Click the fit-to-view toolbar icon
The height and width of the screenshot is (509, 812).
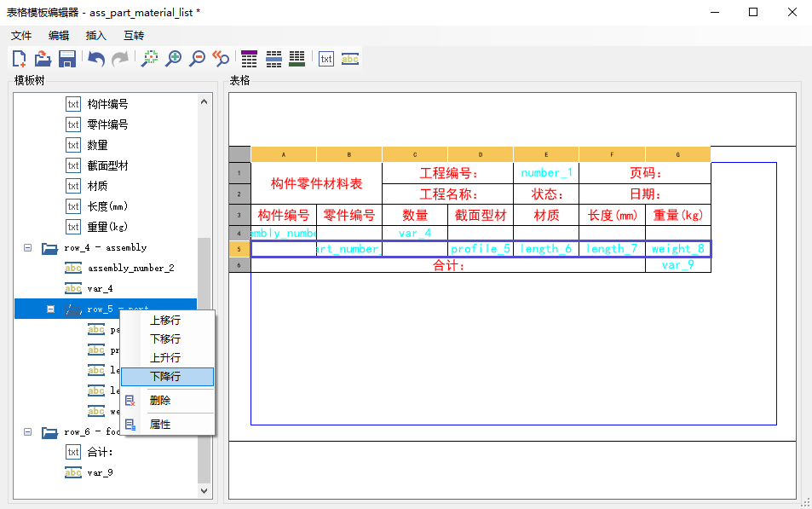coord(150,59)
